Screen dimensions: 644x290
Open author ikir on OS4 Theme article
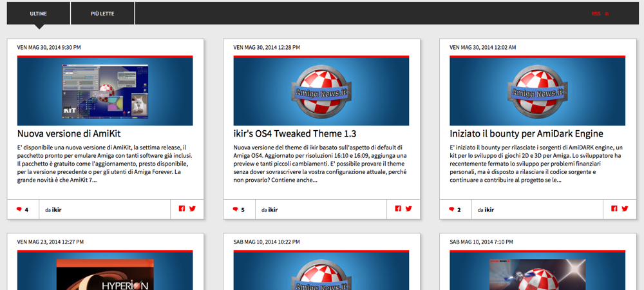pyautogui.click(x=273, y=210)
